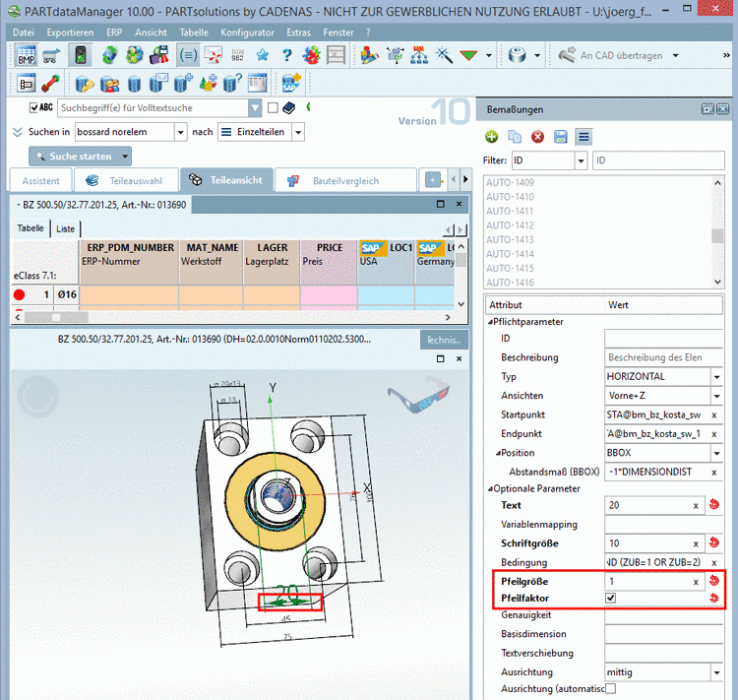Reset the Schriftgröße value with red arrow
The height and width of the screenshot is (700, 738).
pyautogui.click(x=713, y=542)
